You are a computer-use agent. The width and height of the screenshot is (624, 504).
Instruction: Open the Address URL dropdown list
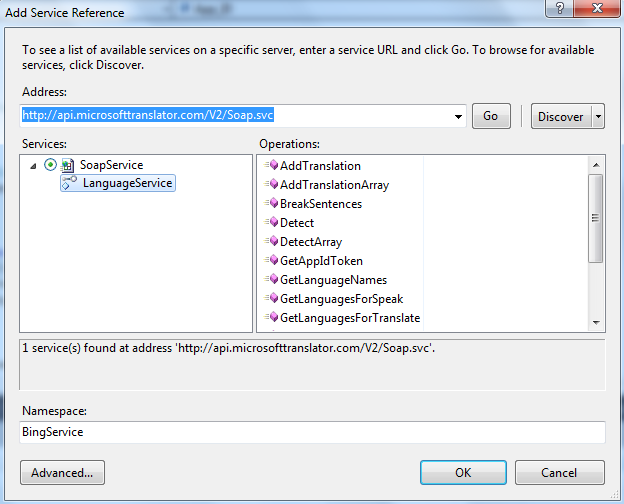pos(458,116)
